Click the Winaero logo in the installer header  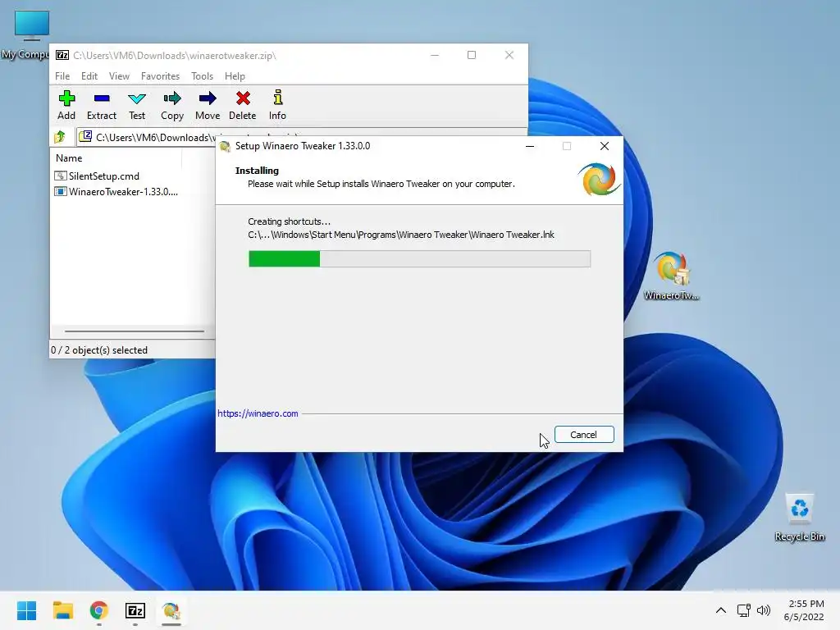(x=598, y=180)
